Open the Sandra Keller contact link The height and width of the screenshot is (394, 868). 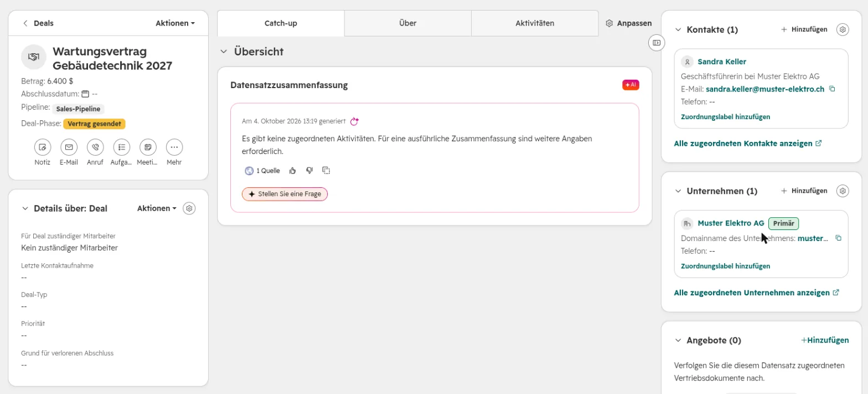click(x=722, y=62)
